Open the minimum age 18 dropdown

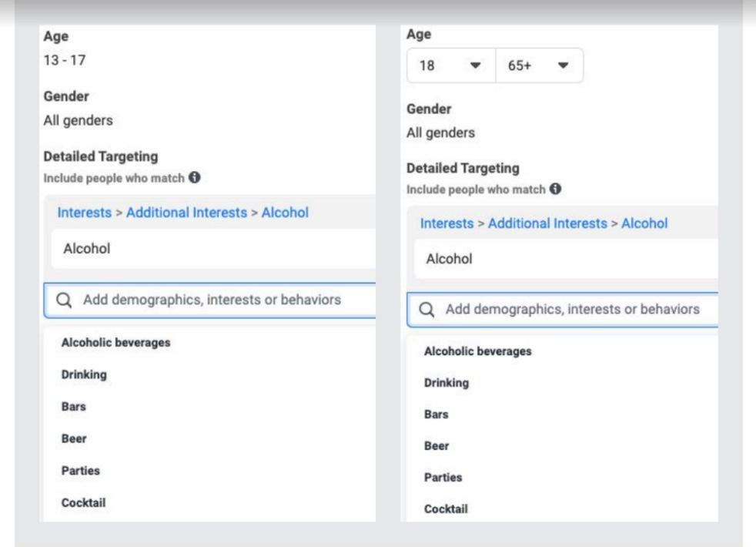[x=451, y=66]
